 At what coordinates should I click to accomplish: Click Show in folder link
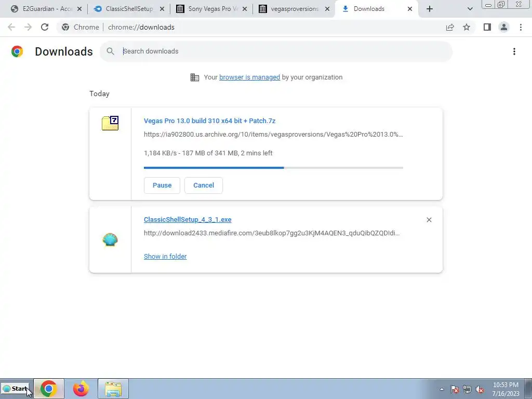pyautogui.click(x=165, y=257)
